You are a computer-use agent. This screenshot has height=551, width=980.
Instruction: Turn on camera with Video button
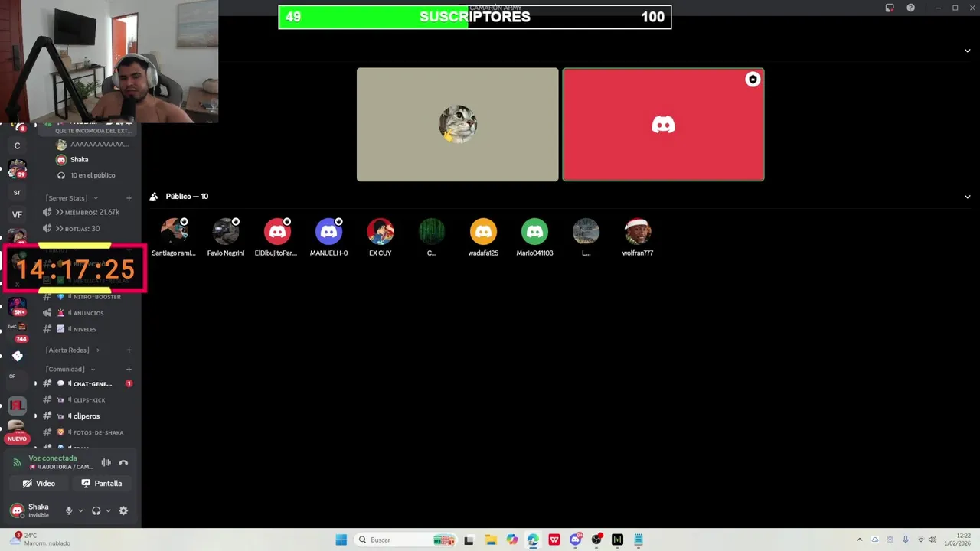(x=39, y=483)
